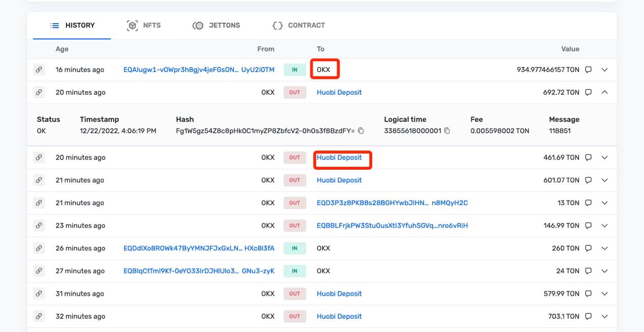The image size is (644, 332).
Task: Open Huobi Deposit link in the 579.99 TON row
Action: click(339, 294)
